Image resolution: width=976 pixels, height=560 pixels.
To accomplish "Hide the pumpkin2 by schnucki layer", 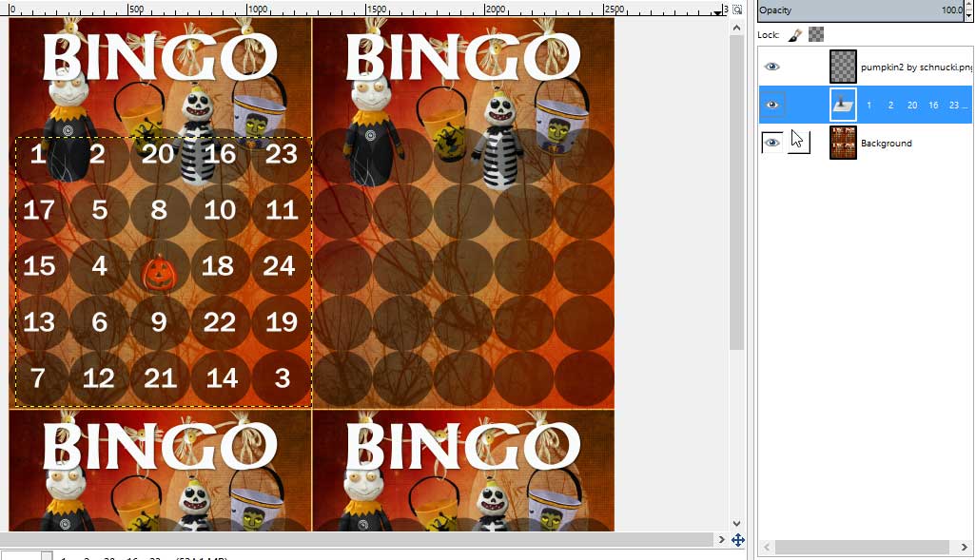I will coord(771,67).
